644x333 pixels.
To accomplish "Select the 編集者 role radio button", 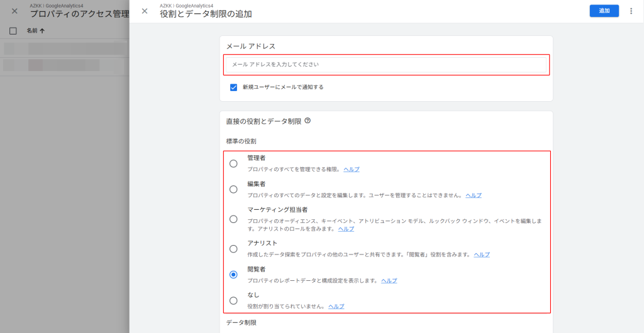I will [233, 189].
